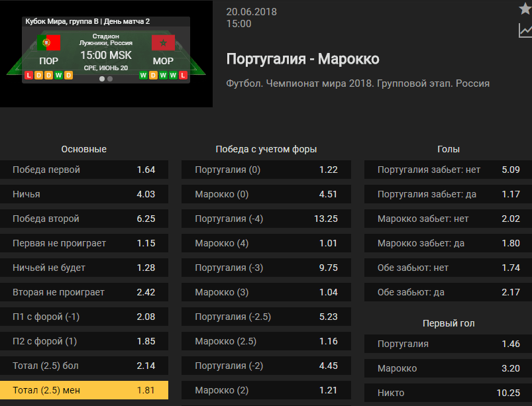
Task: Add match to favorites with star icon
Action: click(525, 9)
